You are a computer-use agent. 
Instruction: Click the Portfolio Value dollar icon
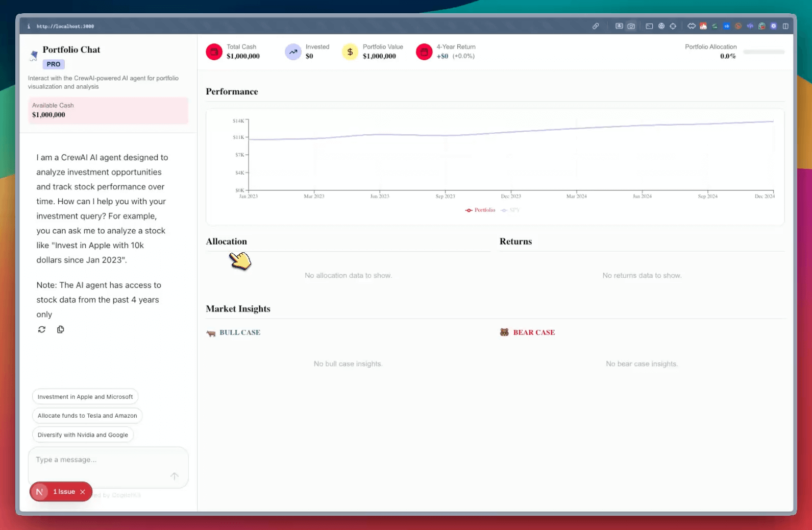coord(350,52)
